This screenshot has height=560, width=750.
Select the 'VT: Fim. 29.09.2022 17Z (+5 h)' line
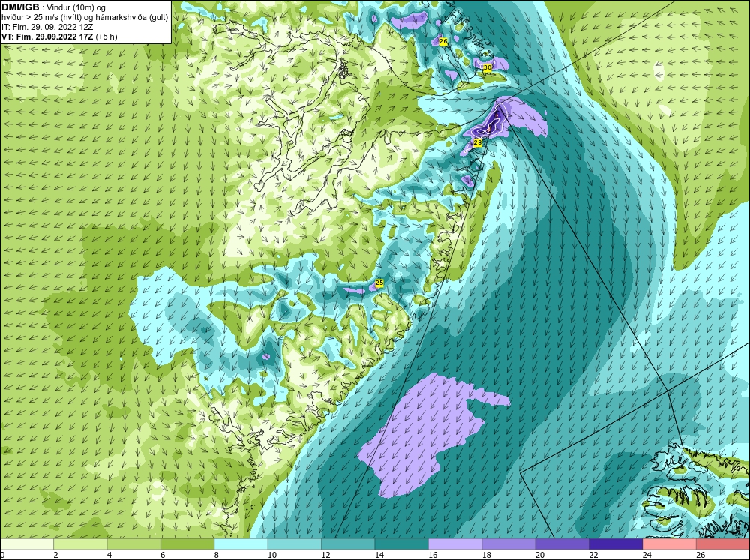(x=59, y=37)
